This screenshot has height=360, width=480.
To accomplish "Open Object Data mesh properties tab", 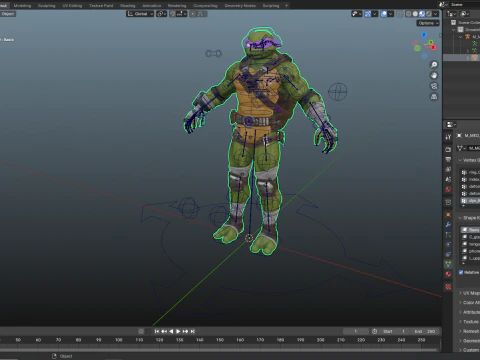I will click(448, 264).
